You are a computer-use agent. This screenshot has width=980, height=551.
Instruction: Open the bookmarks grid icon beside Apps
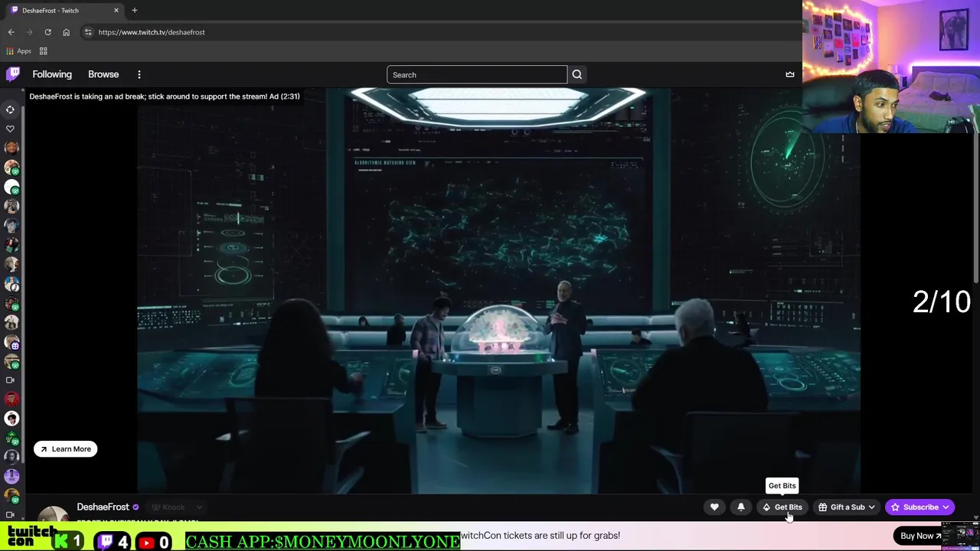pos(44,51)
